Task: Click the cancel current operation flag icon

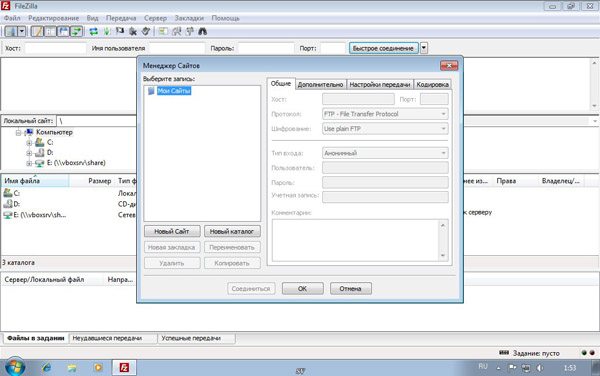Action: point(120,31)
